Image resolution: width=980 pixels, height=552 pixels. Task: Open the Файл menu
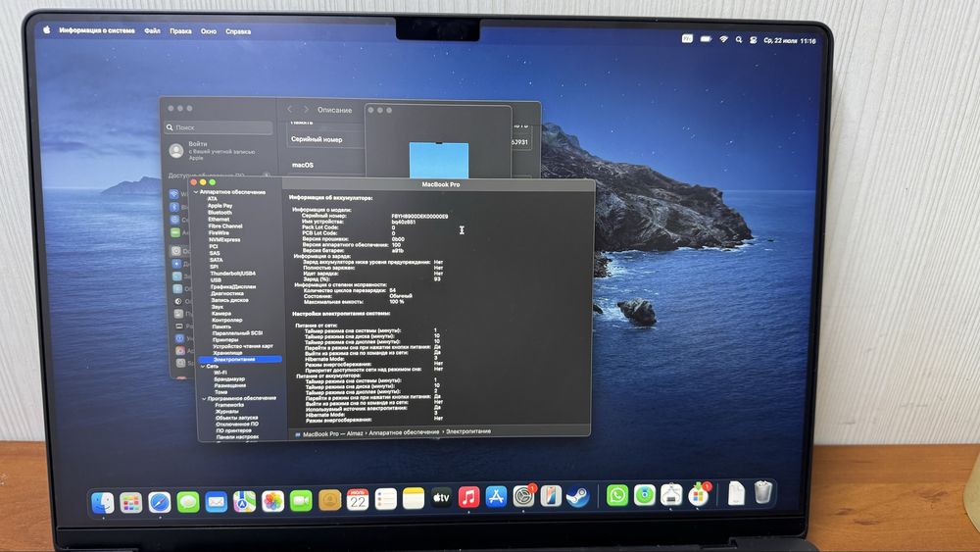[x=152, y=30]
